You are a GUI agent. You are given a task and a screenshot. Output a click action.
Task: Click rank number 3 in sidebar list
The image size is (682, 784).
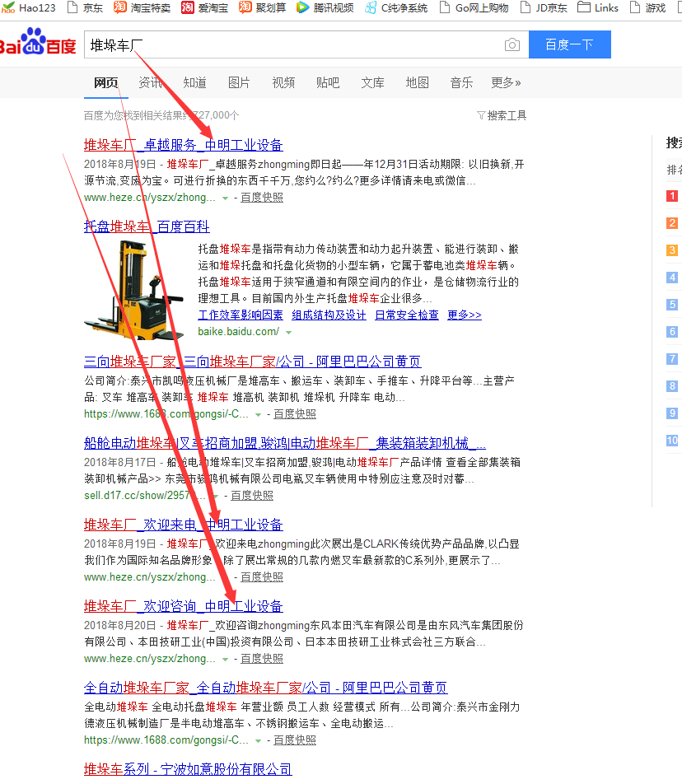tap(672, 250)
